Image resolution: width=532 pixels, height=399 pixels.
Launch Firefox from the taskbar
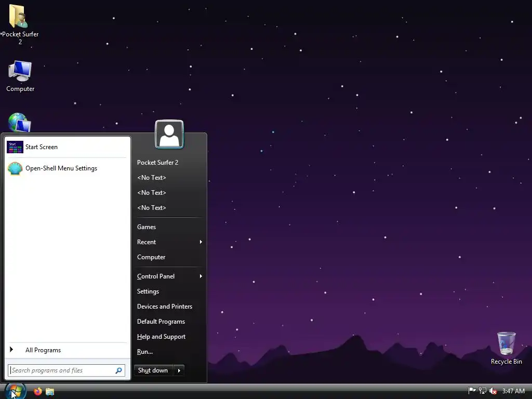click(x=37, y=392)
